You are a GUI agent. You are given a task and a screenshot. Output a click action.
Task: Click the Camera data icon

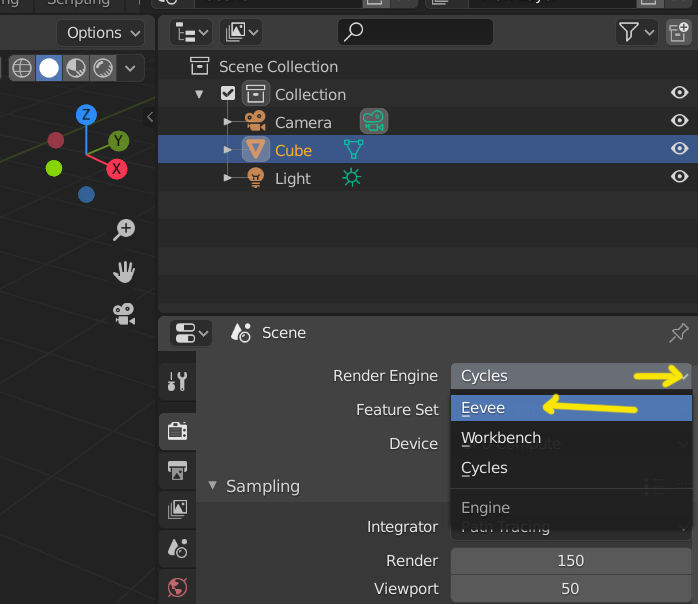pos(374,121)
